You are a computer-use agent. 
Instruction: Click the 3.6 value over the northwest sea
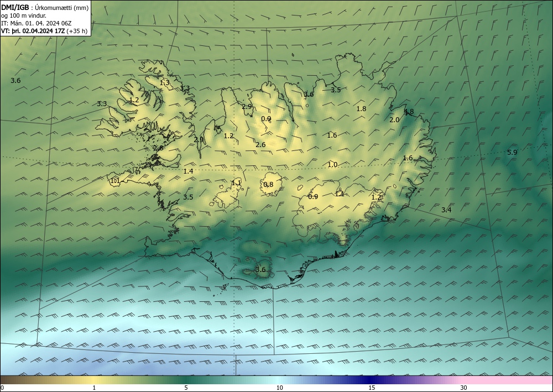tap(15, 80)
